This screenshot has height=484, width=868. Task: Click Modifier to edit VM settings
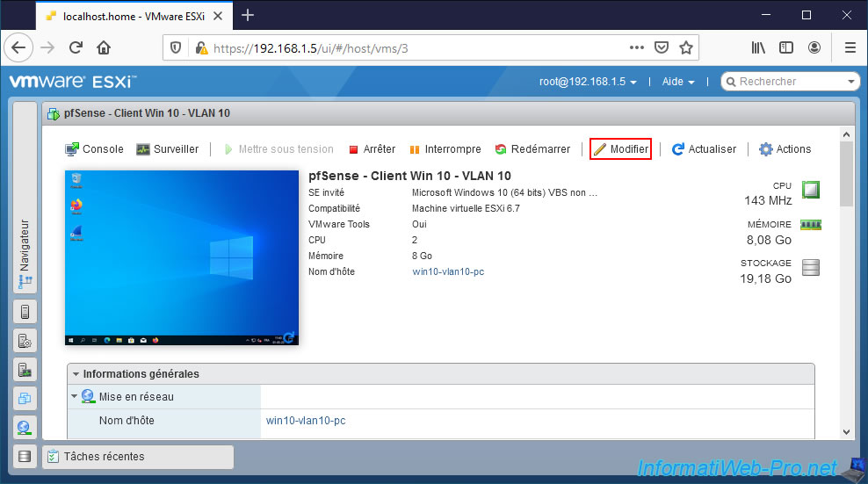coord(620,149)
